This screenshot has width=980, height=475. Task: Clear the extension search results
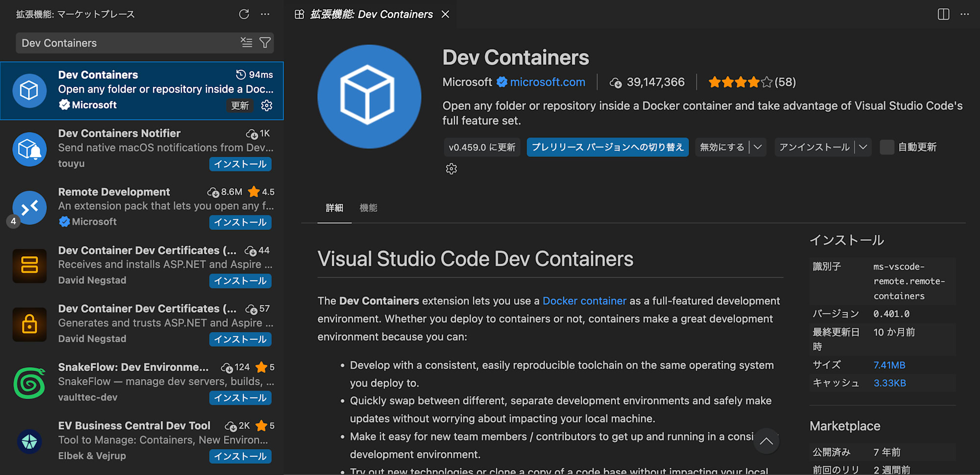tap(246, 43)
